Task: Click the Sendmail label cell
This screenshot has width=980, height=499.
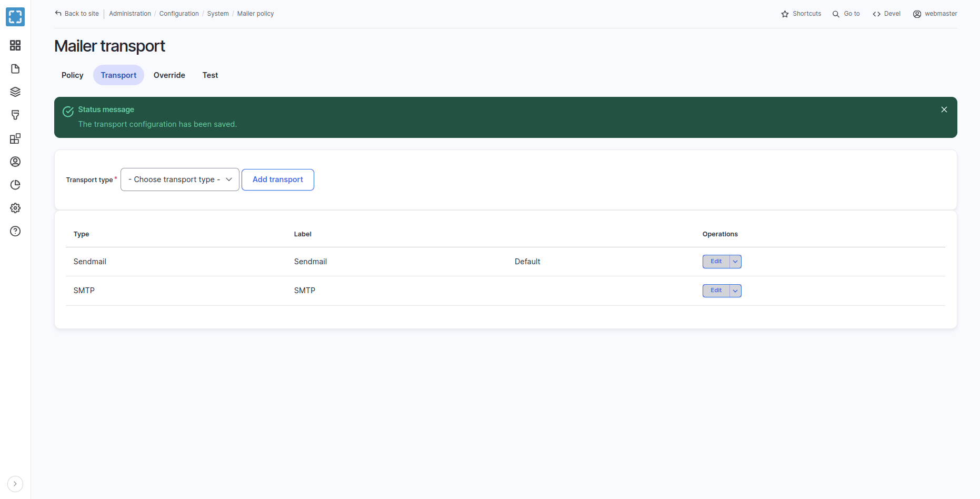Action: 311,262
